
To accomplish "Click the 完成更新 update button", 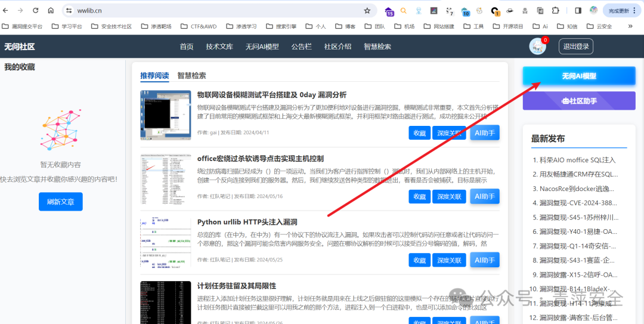I will click(x=622, y=11).
